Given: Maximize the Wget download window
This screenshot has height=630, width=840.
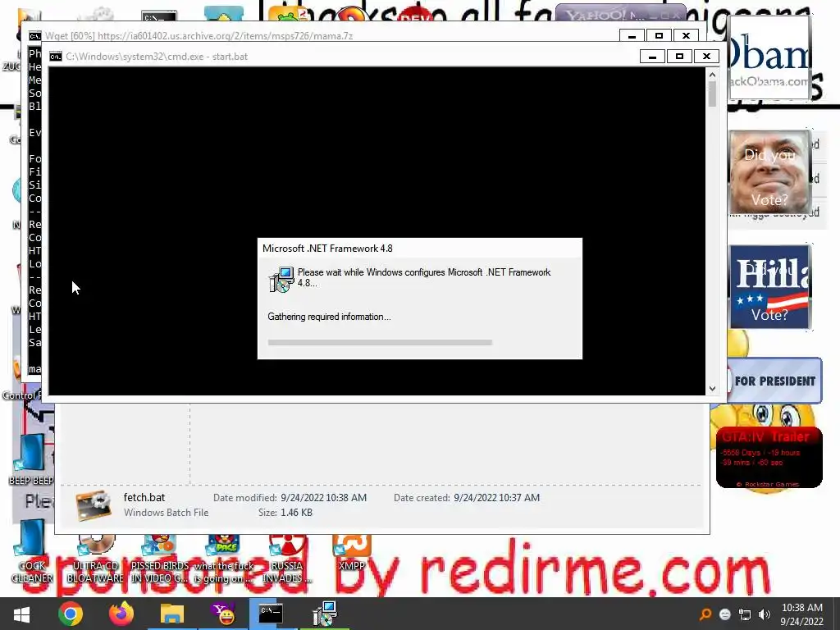Looking at the screenshot, I should (659, 36).
